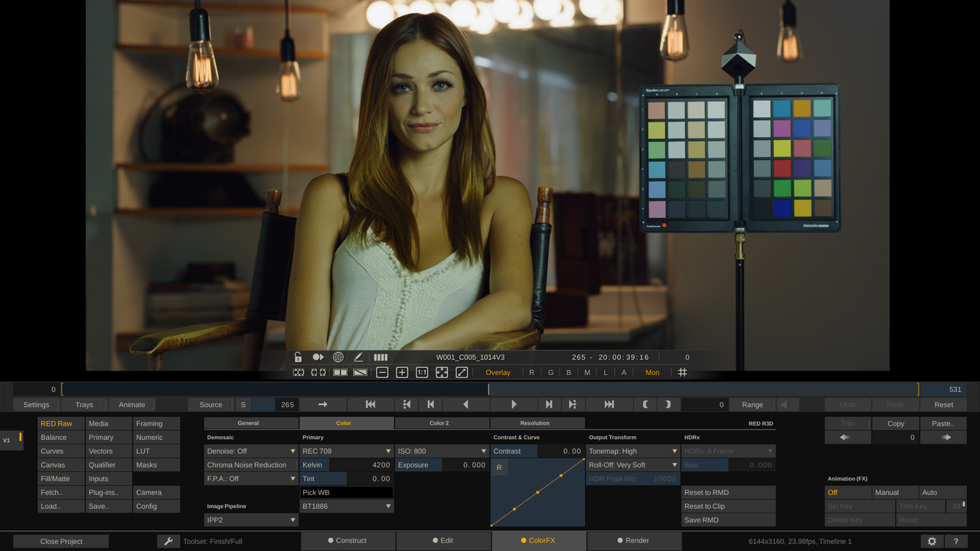
Task: Click Save RMD
Action: pyautogui.click(x=728, y=520)
